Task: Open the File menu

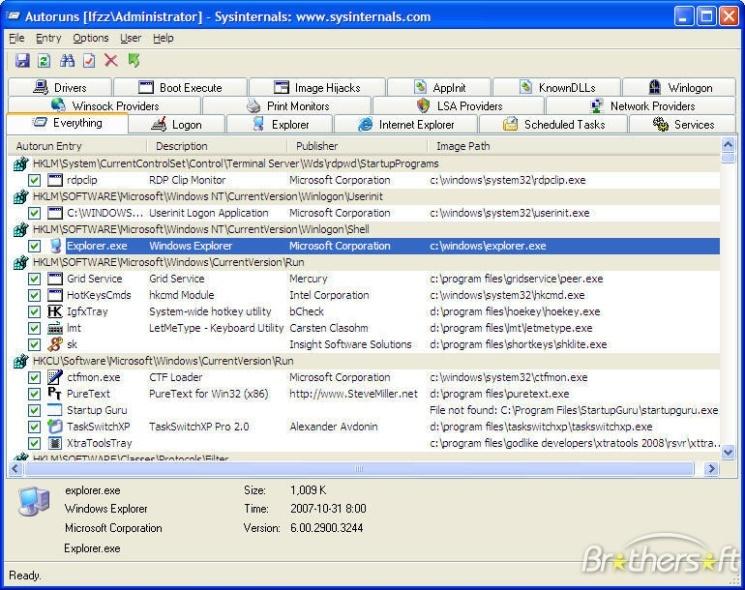Action: pyautogui.click(x=17, y=38)
